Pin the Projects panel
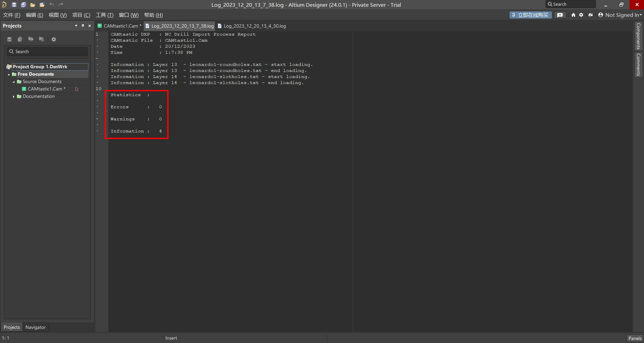This screenshot has width=644, height=343. [83, 26]
